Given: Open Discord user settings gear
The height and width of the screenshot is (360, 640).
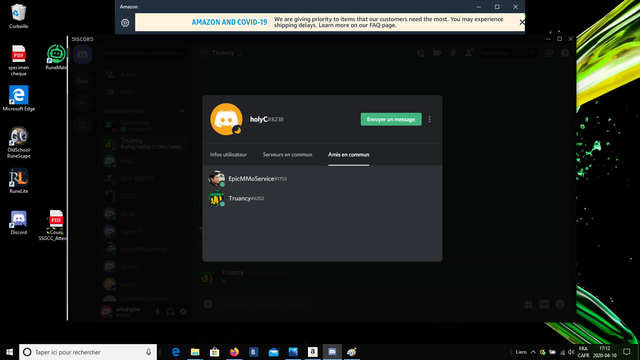Looking at the screenshot, I should click(x=183, y=312).
